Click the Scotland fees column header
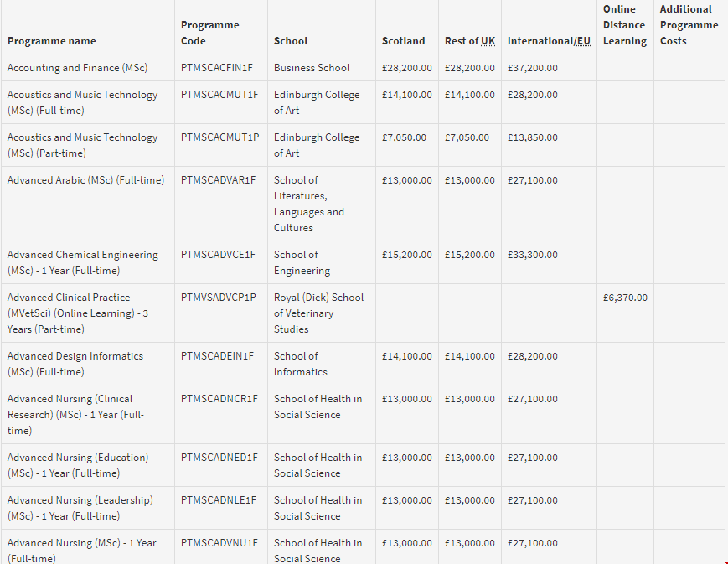Screen dimensions: 728x564 click(403, 41)
